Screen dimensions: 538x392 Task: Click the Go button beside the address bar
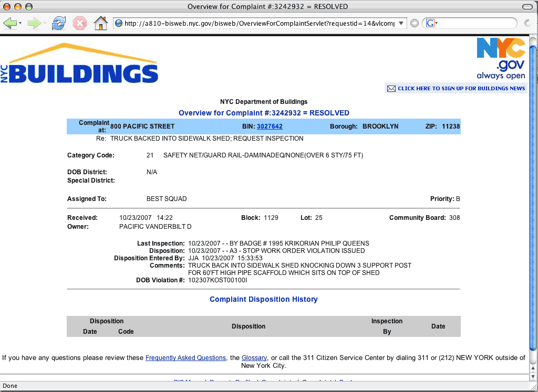coord(415,24)
